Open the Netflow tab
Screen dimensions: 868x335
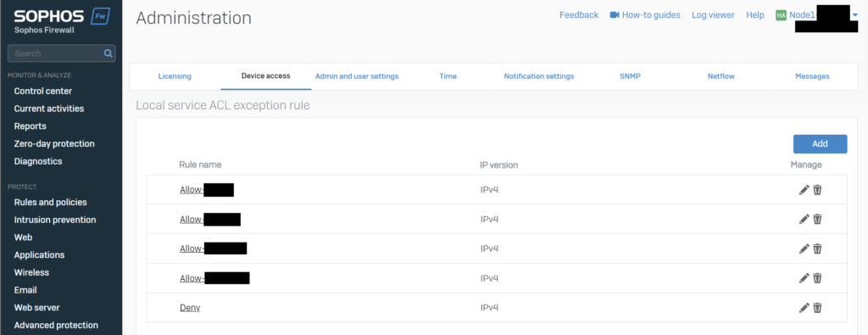(x=721, y=76)
